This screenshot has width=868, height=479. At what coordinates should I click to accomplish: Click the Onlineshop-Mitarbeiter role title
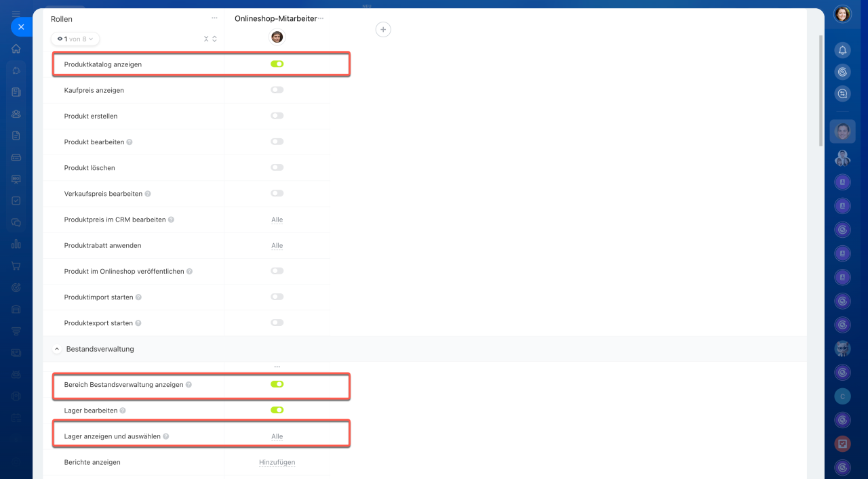click(x=276, y=19)
